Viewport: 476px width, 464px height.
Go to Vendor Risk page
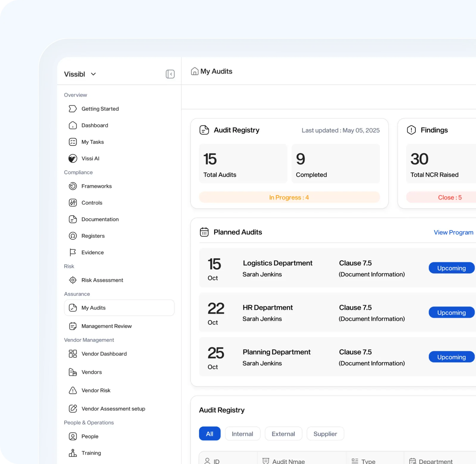(96, 390)
